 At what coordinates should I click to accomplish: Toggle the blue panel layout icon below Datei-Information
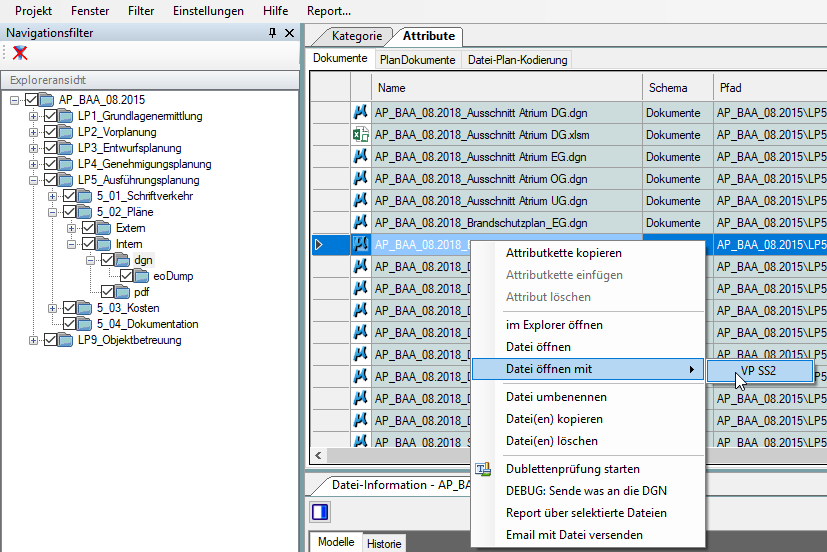tap(320, 512)
